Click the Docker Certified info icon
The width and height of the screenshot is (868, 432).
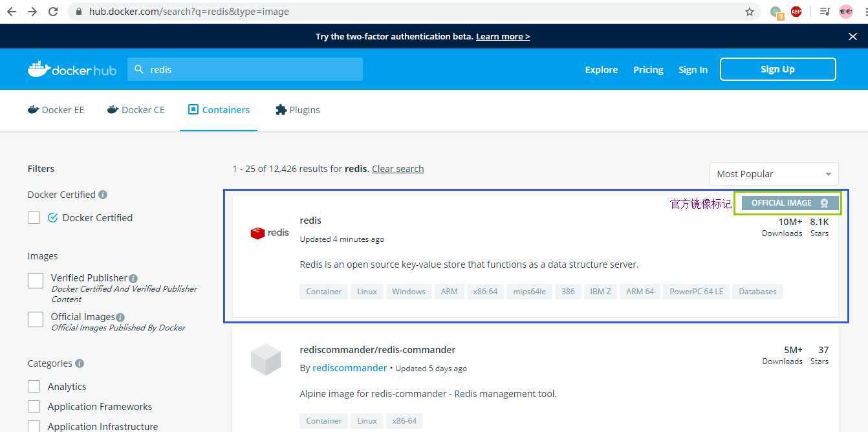point(103,195)
